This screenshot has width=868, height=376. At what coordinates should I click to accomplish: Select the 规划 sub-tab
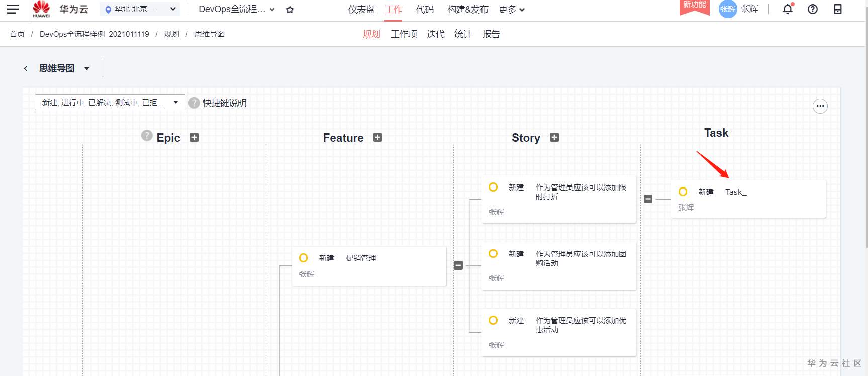click(x=371, y=34)
